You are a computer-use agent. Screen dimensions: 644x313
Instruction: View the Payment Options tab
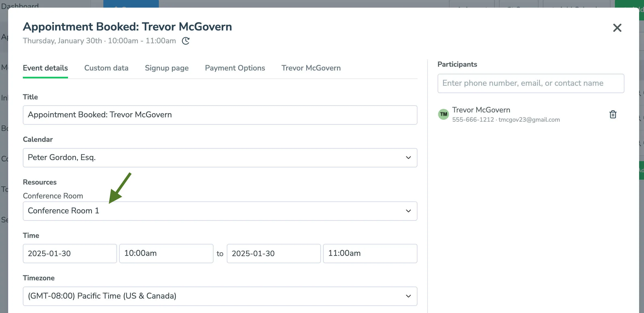pos(235,68)
